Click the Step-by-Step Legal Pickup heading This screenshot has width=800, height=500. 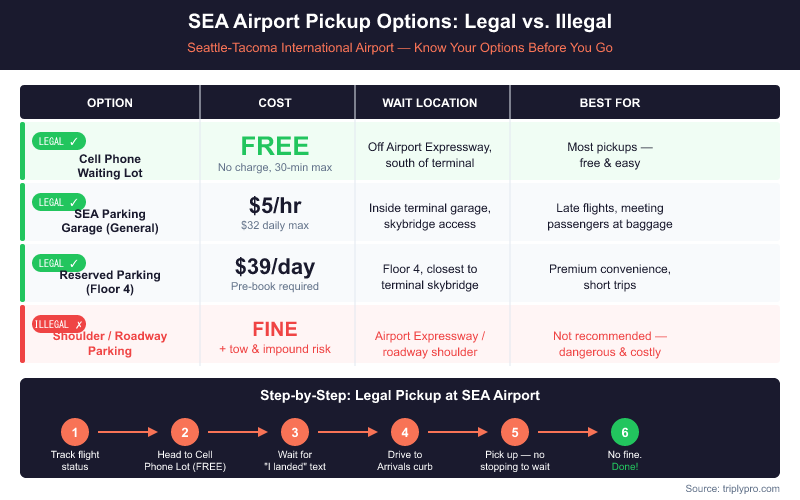[x=400, y=395]
